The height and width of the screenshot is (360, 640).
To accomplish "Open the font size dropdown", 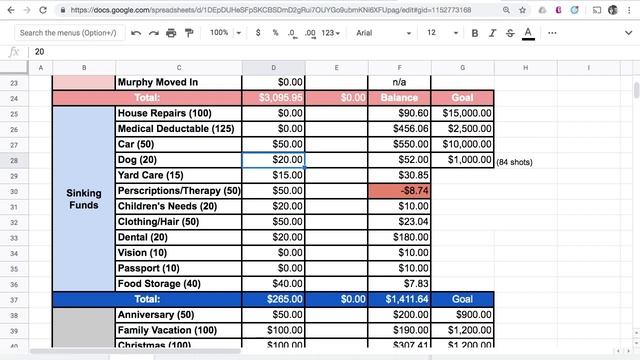I will (x=442, y=33).
